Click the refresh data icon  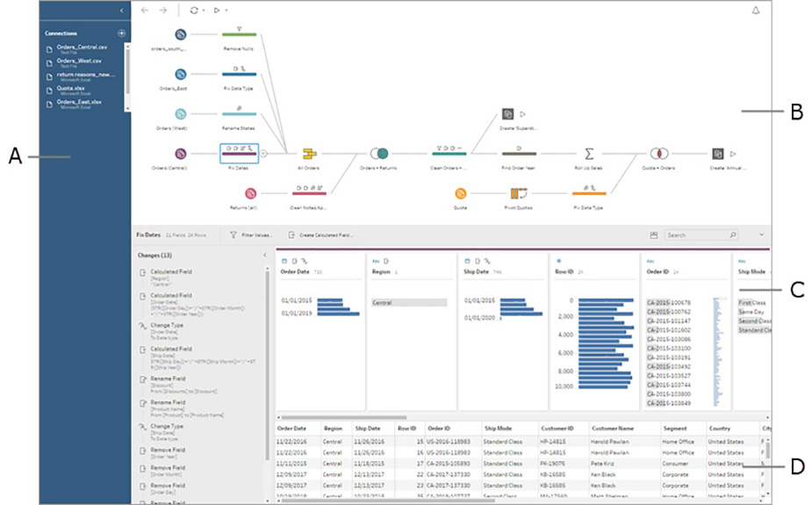(x=194, y=11)
